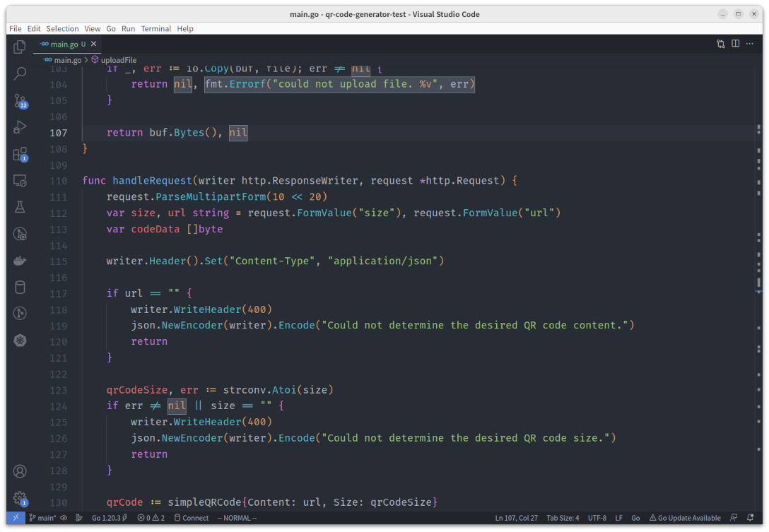Click Ln 107, Col 27 cursor position

point(516,518)
